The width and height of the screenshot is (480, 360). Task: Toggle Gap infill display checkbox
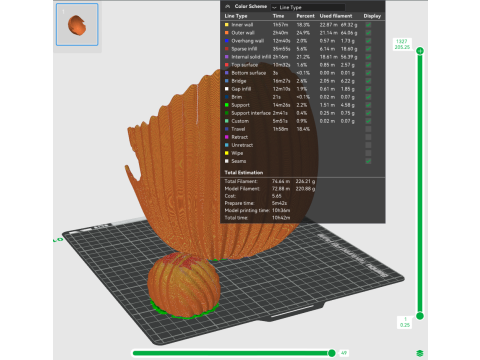pyautogui.click(x=368, y=89)
